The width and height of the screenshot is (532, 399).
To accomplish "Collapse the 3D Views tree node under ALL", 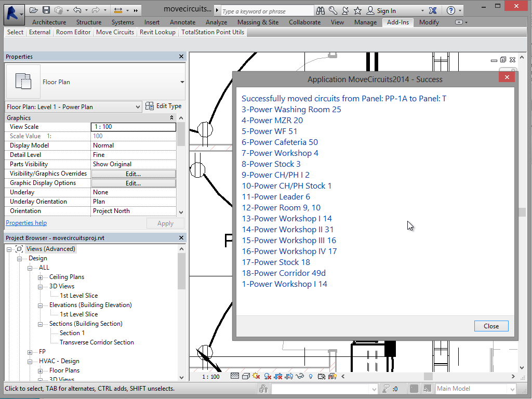I will pyautogui.click(x=40, y=287).
